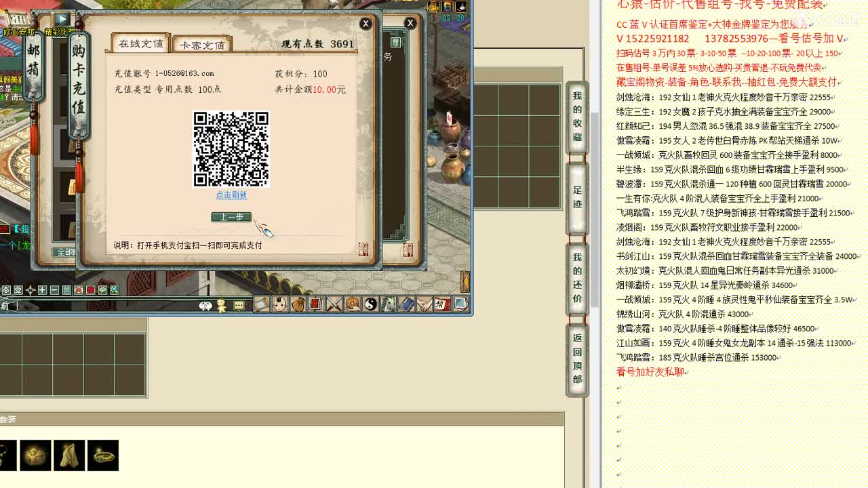Click listing 江山如画 113000
Image resolution: width=868 pixels, height=488 pixels.
tap(734, 343)
